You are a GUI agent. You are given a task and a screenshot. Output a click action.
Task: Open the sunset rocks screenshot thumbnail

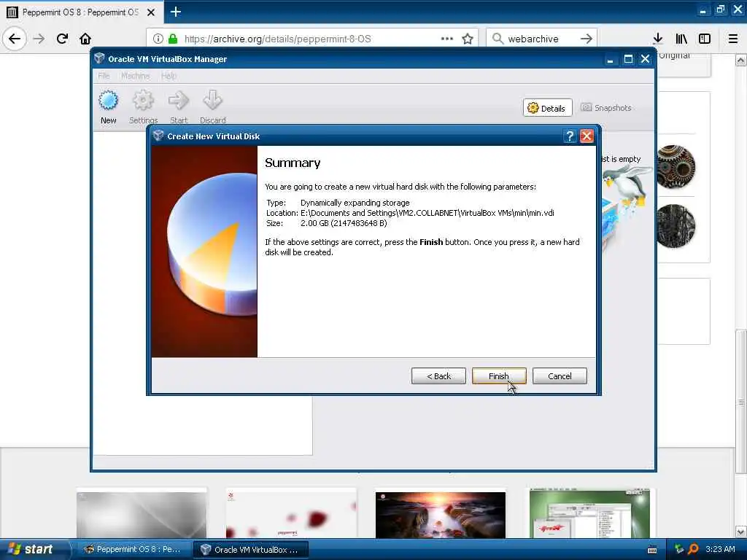pyautogui.click(x=440, y=516)
